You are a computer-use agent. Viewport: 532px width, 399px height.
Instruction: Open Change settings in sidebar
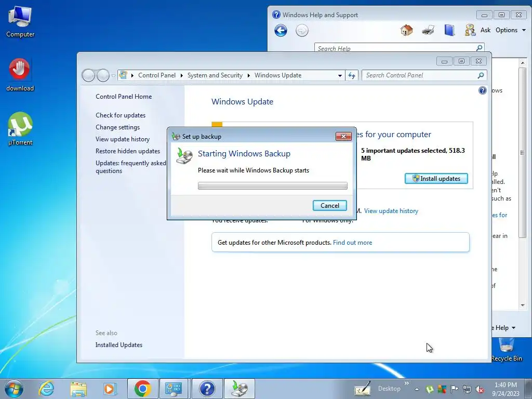117,127
